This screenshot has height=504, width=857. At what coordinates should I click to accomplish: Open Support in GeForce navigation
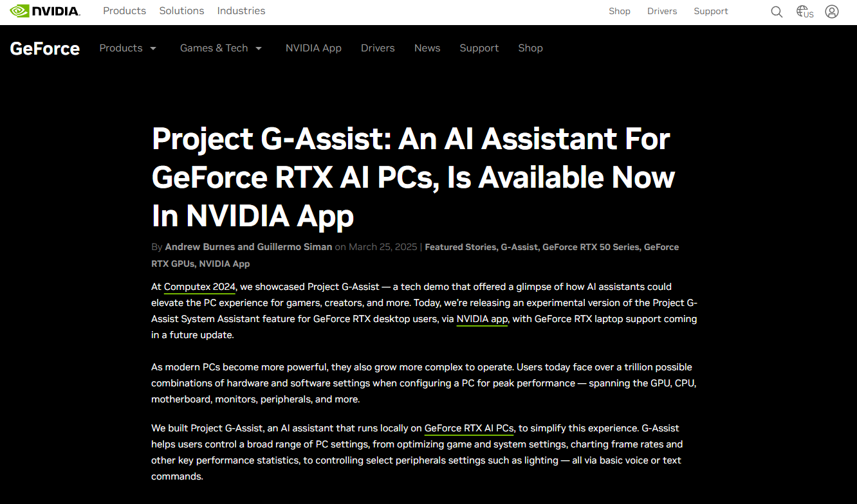[479, 48]
